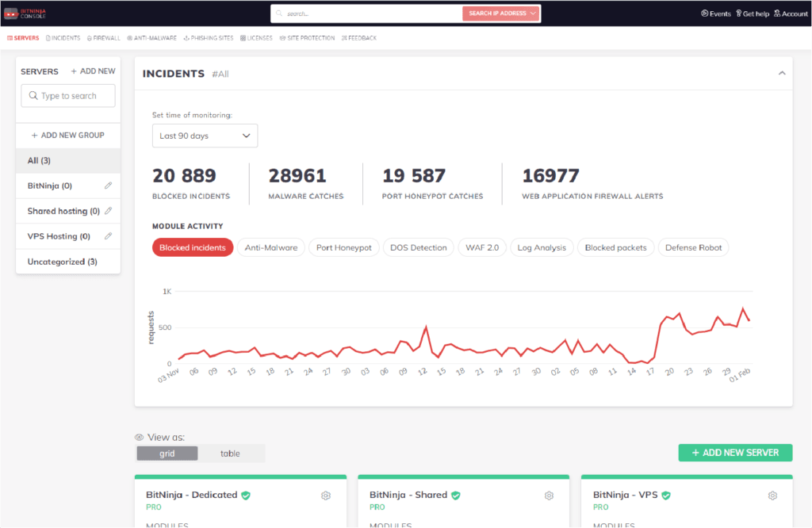The image size is (812, 528).
Task: Select Uncategorized group in the server list
Action: [62, 261]
